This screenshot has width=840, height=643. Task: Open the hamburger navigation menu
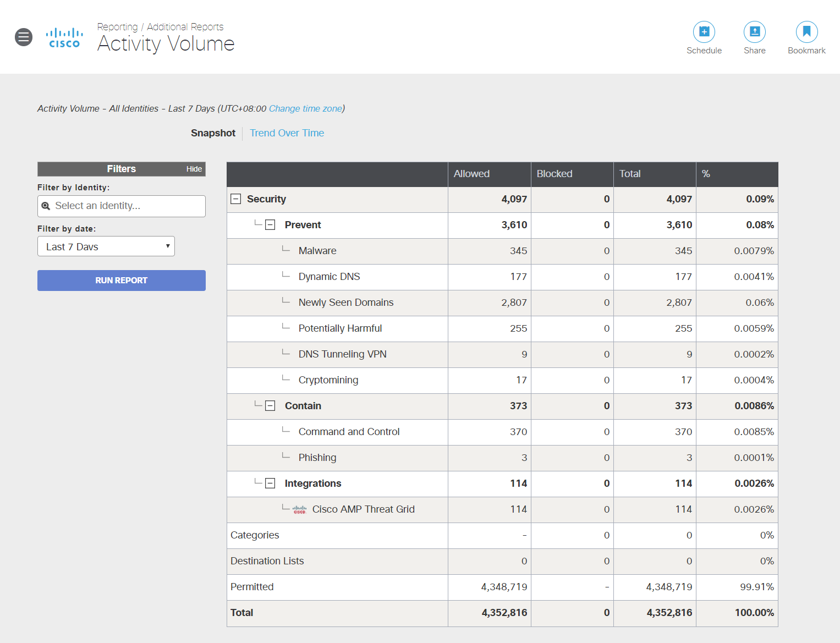(x=23, y=37)
